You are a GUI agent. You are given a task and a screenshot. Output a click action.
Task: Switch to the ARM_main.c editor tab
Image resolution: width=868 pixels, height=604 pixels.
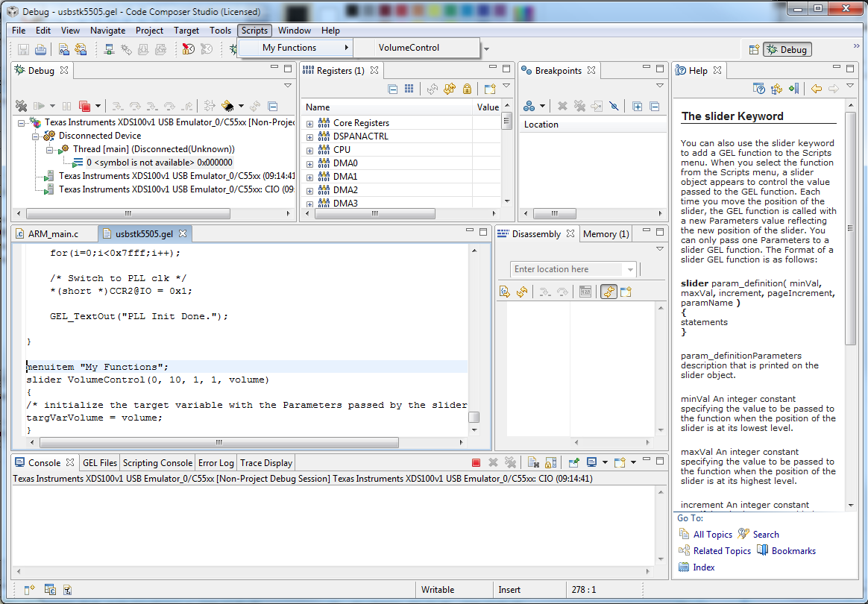pyautogui.click(x=52, y=234)
